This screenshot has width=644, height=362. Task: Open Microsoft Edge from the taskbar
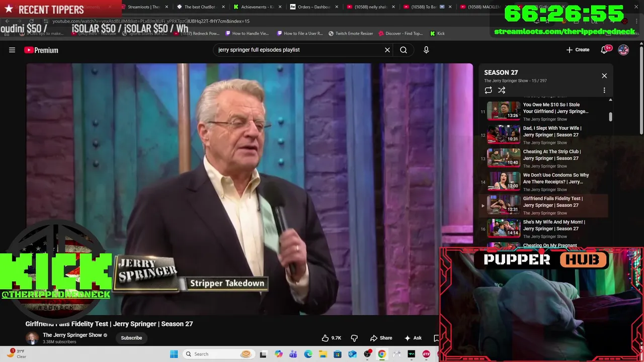tap(308, 354)
